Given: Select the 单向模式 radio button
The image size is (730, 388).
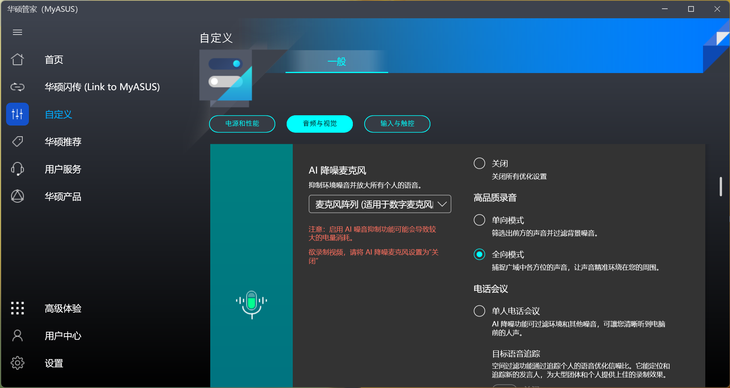Looking at the screenshot, I should tap(479, 220).
